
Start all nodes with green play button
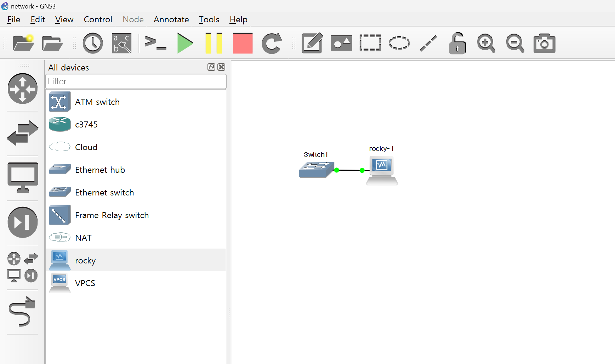pos(185,43)
